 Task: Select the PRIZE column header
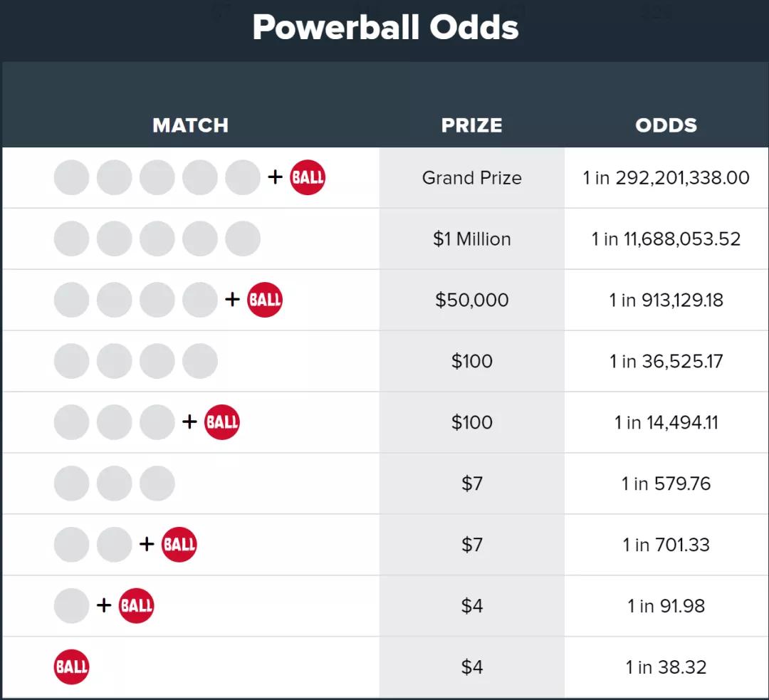click(x=471, y=125)
